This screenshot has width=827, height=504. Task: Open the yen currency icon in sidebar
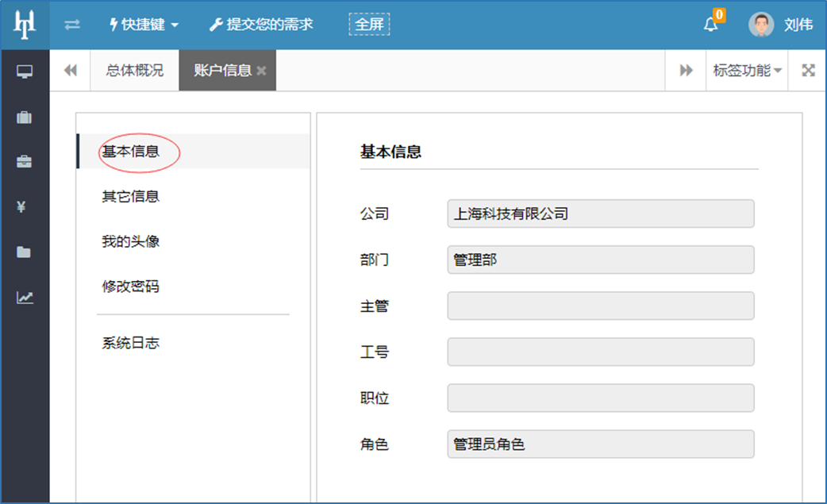21,206
